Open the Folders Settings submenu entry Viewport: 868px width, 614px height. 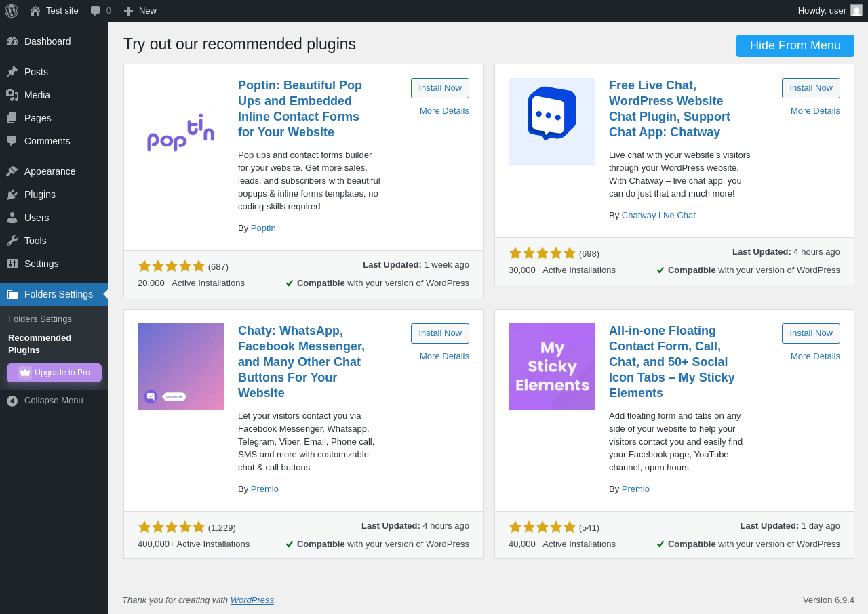pos(40,319)
